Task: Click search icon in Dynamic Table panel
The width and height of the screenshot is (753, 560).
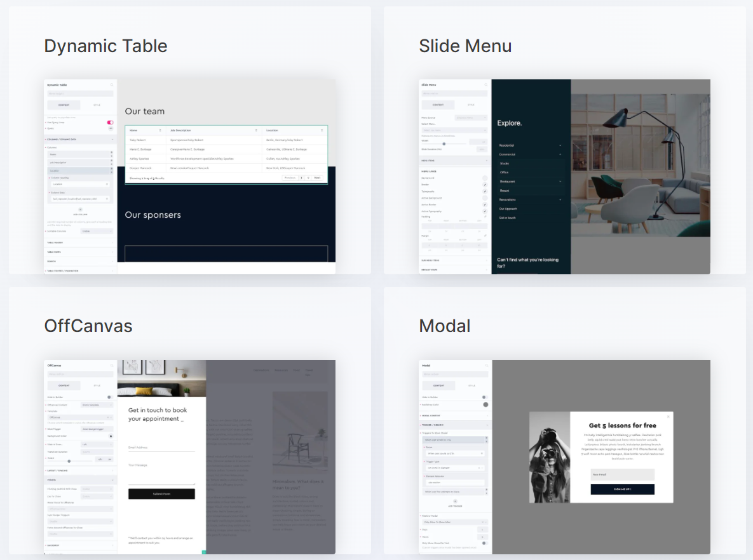Action: [112, 84]
